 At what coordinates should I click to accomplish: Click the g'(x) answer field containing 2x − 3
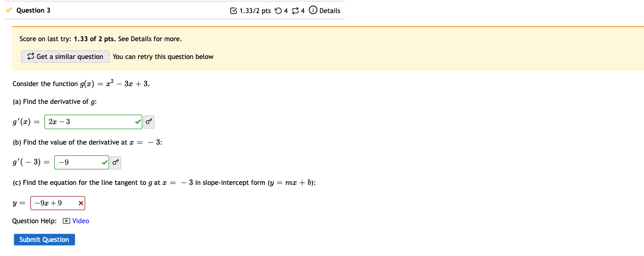94,122
